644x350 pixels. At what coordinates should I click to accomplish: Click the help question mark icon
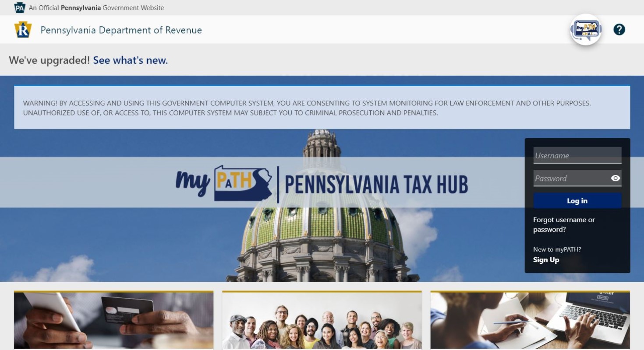[x=619, y=30]
